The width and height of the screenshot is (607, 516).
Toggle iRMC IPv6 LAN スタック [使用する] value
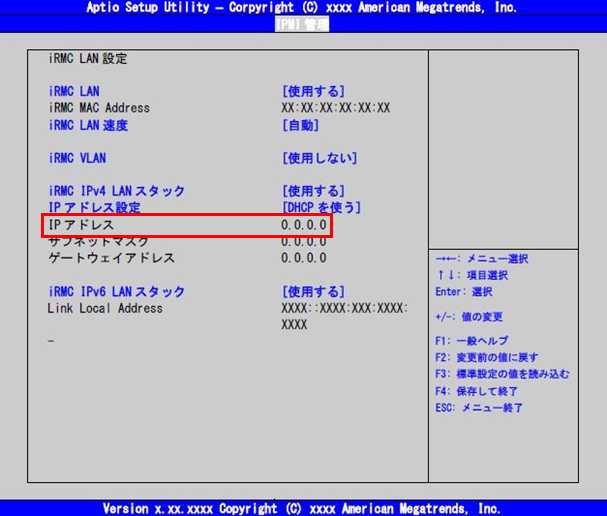pyautogui.click(x=313, y=292)
